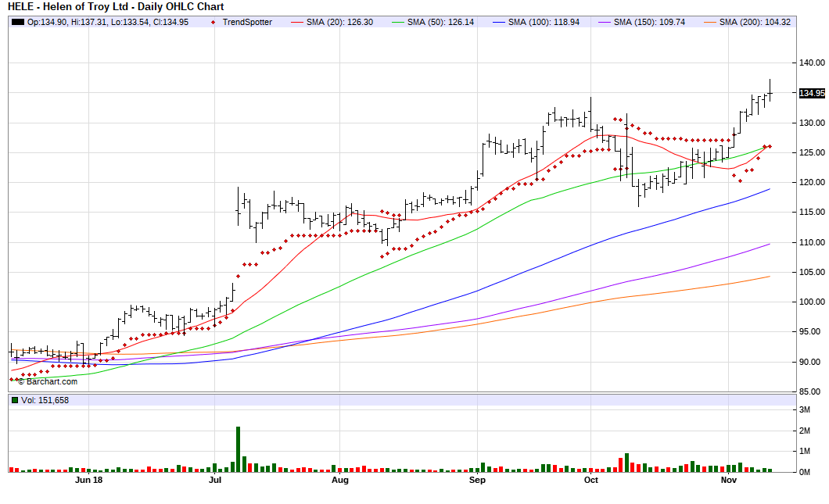The width and height of the screenshot is (829, 504).
Task: Select the SMA (200): 104.32 legend entry
Action: tap(755, 22)
